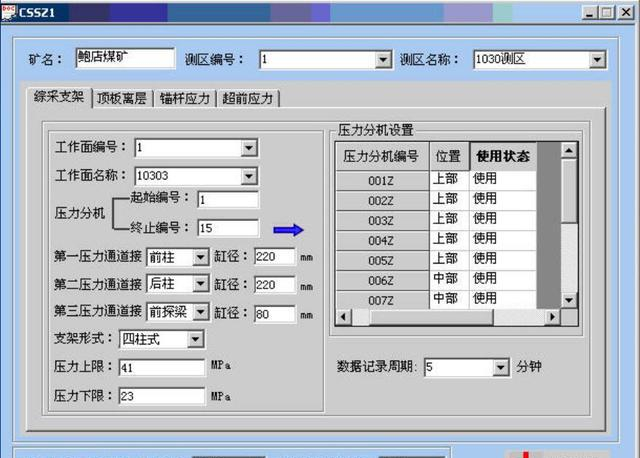Click the table vertical scrollbar thumb
The image size is (640, 458).
pos(569,191)
